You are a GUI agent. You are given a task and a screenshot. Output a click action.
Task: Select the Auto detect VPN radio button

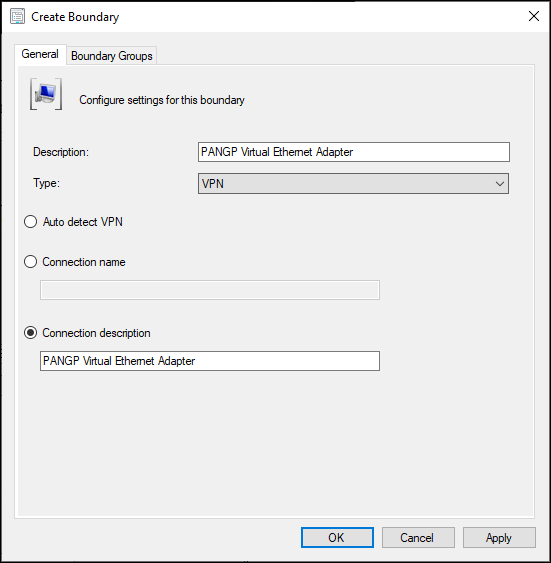coord(31,222)
